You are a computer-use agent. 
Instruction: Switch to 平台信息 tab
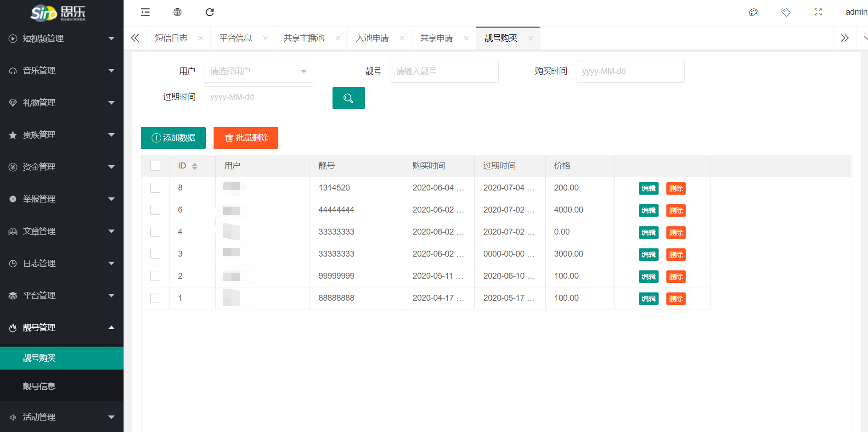(236, 38)
